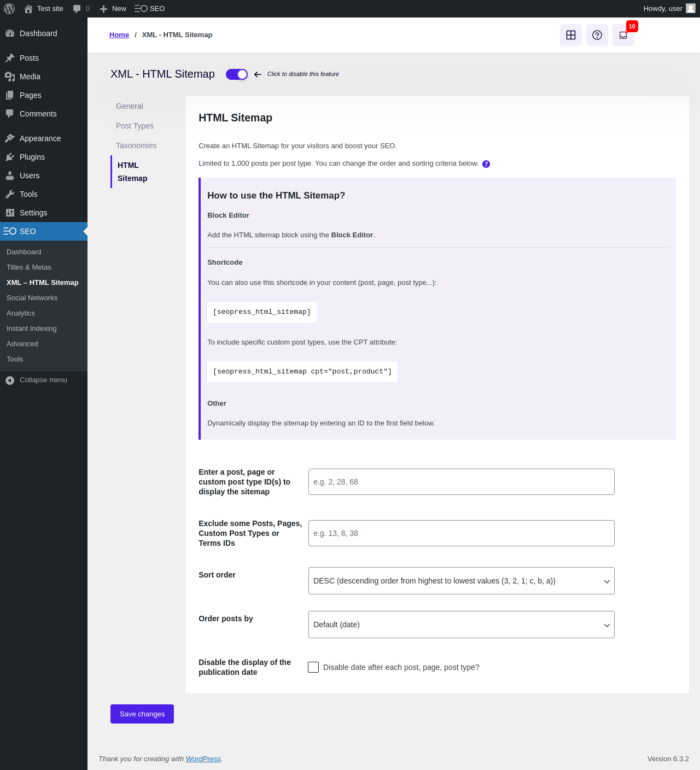Open the notifications inbox icon with badge
The height and width of the screenshot is (770, 700).
[623, 35]
